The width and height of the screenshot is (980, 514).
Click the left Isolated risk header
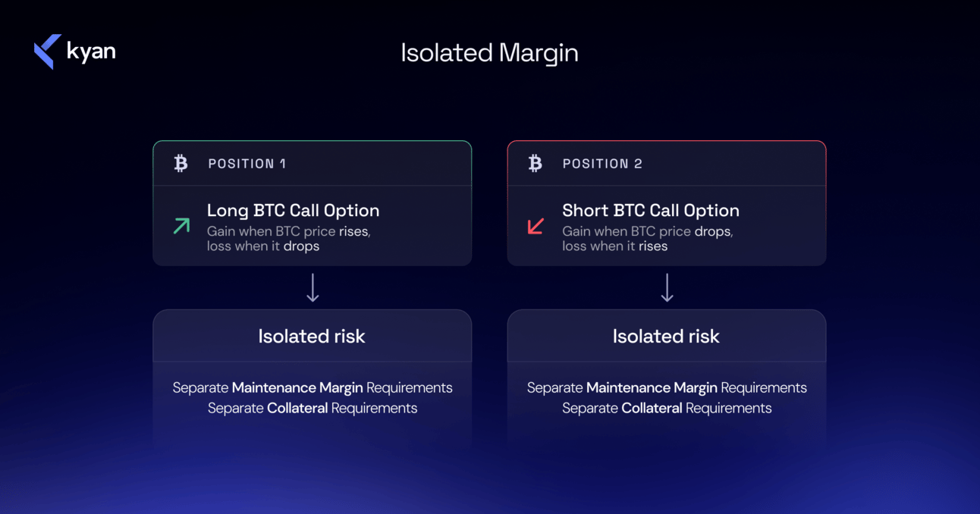312,336
